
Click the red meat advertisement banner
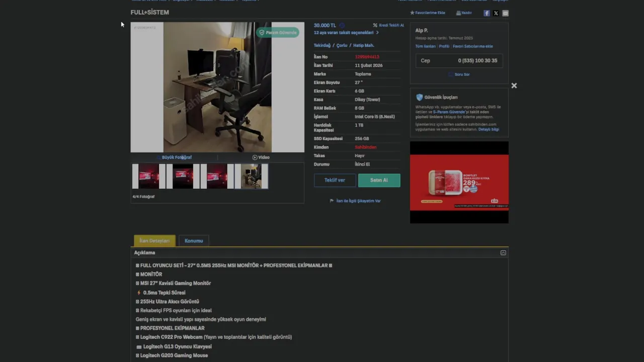click(459, 182)
